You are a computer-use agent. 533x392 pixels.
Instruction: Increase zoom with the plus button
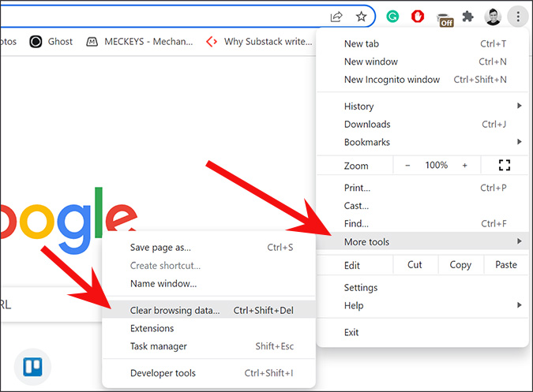(464, 166)
